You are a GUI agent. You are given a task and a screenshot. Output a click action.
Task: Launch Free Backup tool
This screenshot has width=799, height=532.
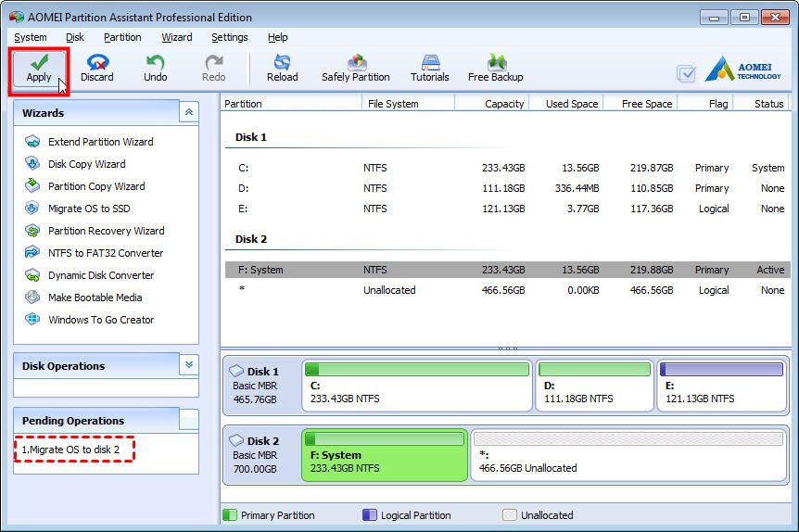pos(495,69)
